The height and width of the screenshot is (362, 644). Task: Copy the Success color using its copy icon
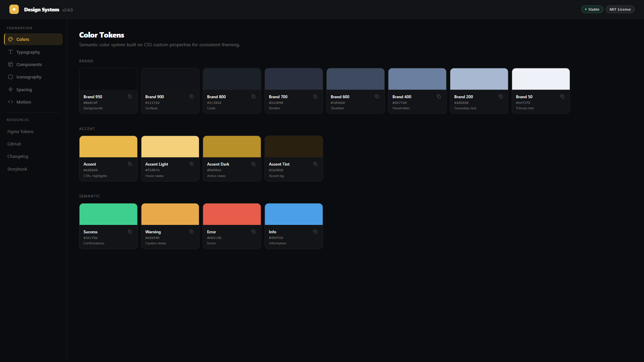click(130, 232)
